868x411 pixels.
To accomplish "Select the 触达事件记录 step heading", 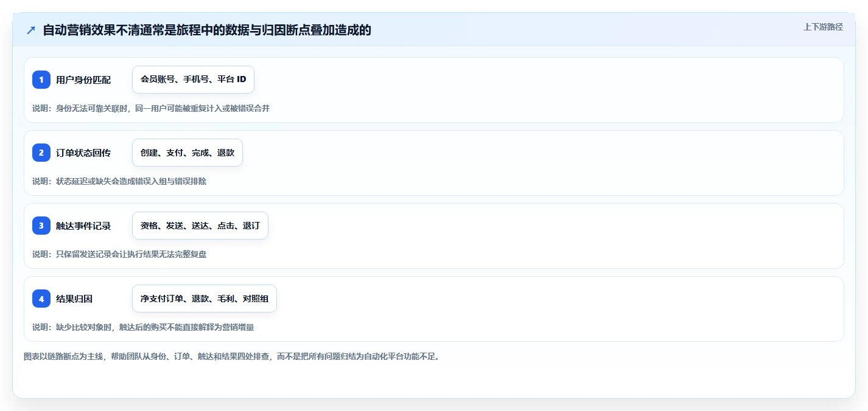I will click(x=83, y=226).
